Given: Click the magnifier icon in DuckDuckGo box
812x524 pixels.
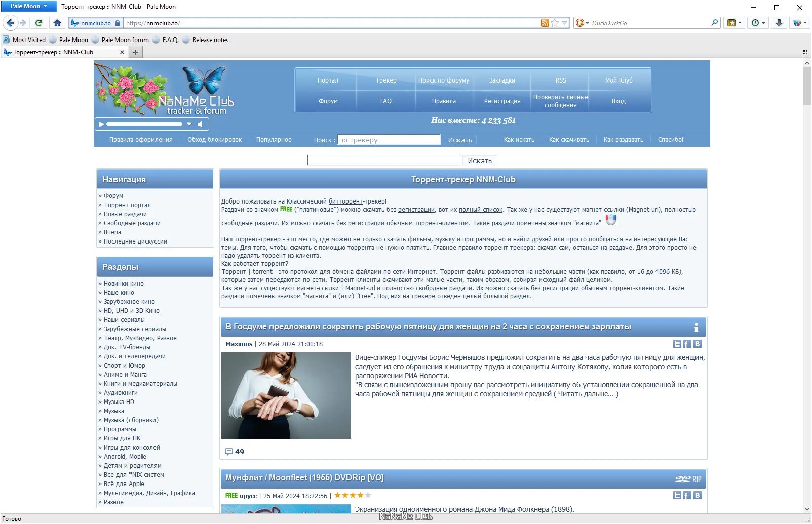Looking at the screenshot, I should point(715,23).
